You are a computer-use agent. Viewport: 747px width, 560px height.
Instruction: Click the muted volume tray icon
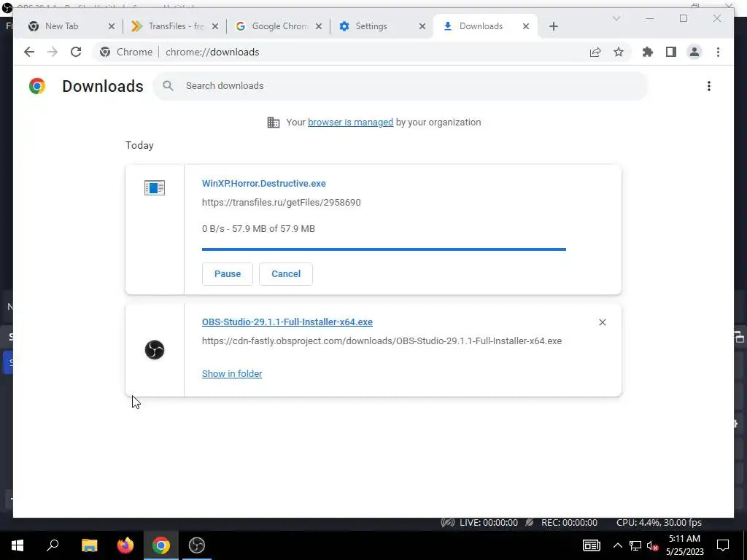click(x=652, y=545)
